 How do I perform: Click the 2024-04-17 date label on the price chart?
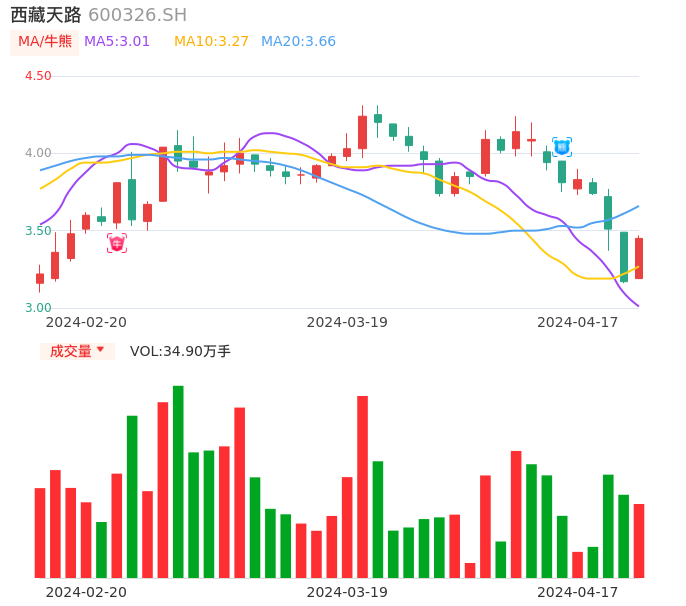click(578, 322)
